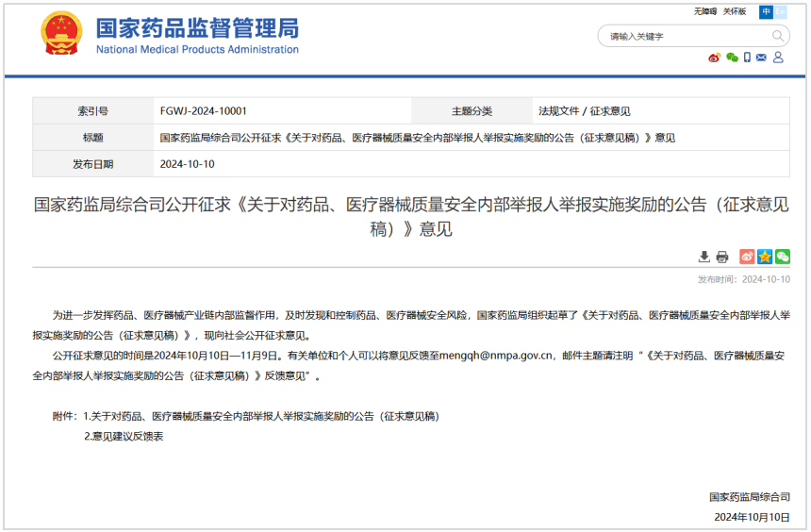Open the header WeChat icon

(x=732, y=58)
